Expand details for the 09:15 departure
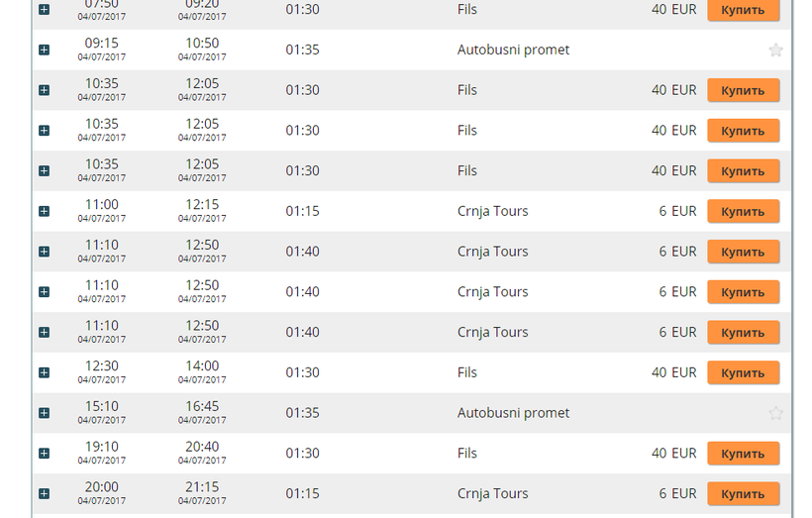Image resolution: width=812 pixels, height=518 pixels. (x=44, y=51)
